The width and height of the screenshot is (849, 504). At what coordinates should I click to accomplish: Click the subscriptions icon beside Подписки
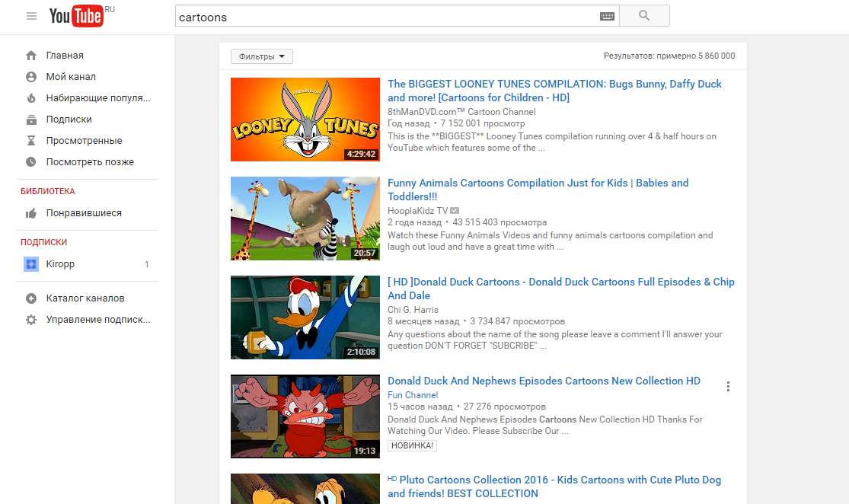coord(31,120)
